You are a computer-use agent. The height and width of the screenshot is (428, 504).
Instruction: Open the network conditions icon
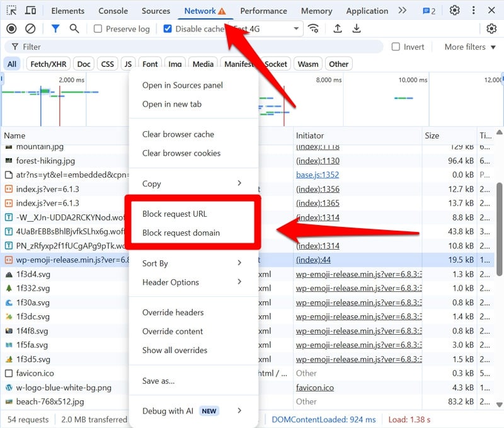pos(314,28)
